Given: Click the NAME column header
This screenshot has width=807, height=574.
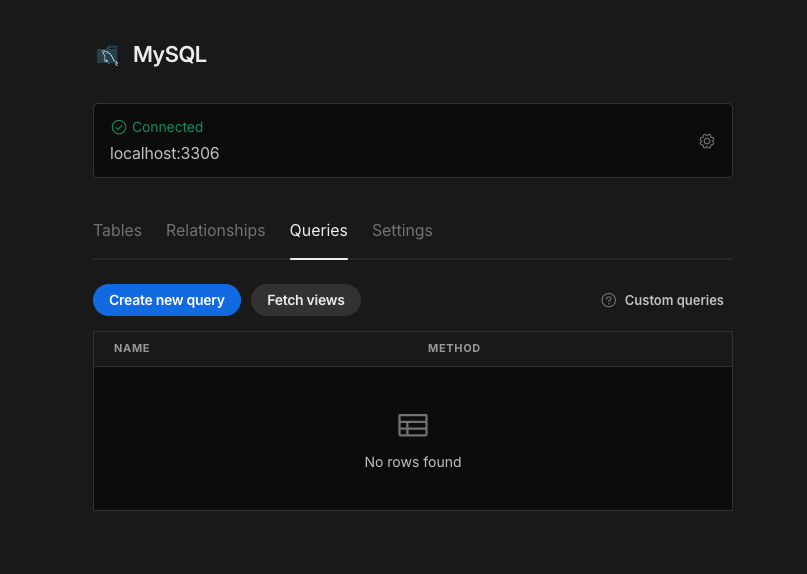Looking at the screenshot, I should [132, 349].
